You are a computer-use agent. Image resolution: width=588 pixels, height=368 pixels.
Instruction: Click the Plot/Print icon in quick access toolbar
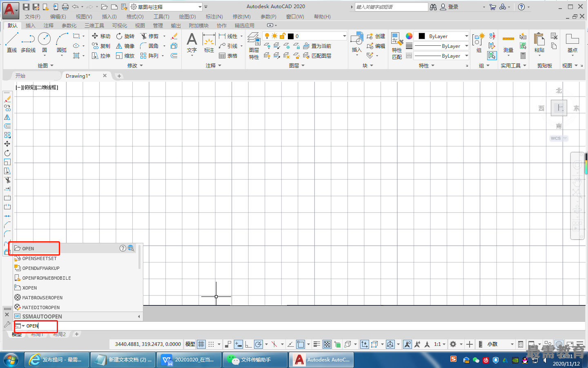pos(65,7)
